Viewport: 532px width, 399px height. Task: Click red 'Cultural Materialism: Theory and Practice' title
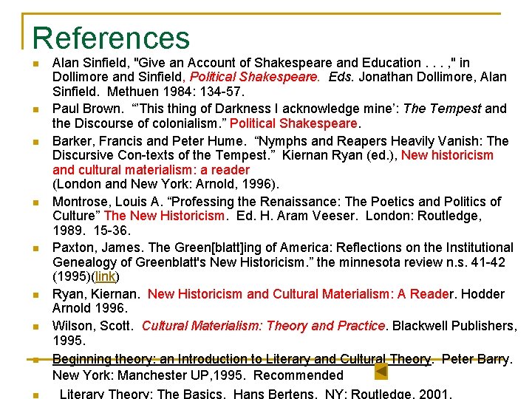[264, 326]
